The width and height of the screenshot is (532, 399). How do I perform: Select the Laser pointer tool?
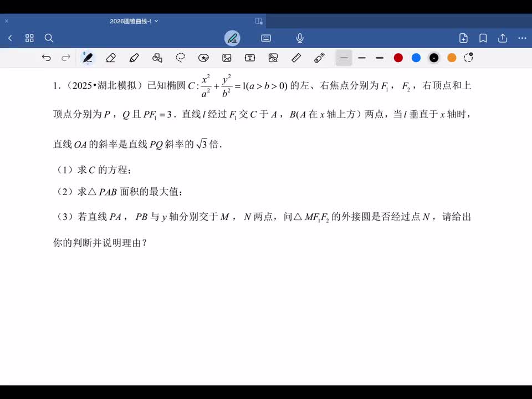[x=319, y=58]
